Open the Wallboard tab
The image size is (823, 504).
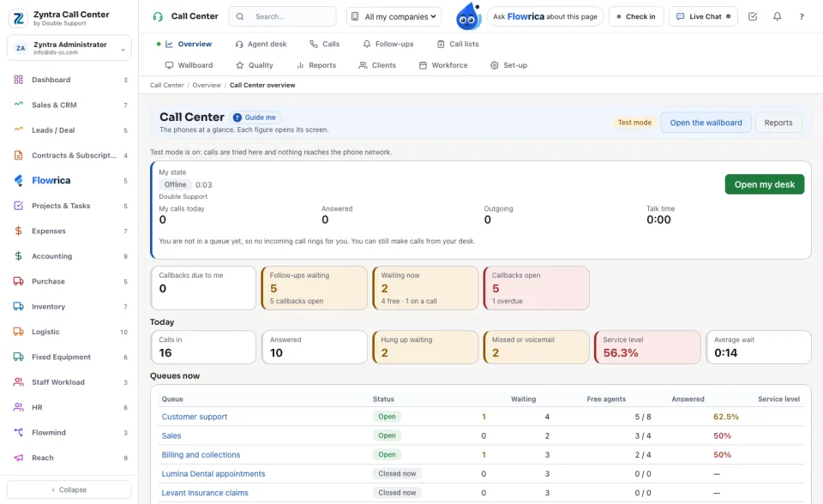pyautogui.click(x=189, y=65)
